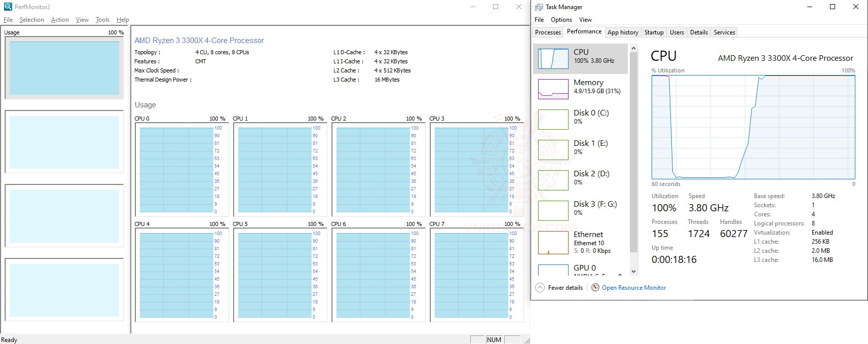Select the Usage thumbnail in PerfMonitor2 left pane

point(64,68)
